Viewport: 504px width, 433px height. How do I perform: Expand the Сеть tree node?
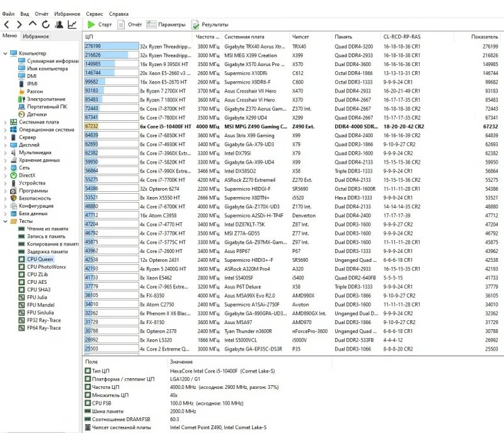[x=5, y=168]
